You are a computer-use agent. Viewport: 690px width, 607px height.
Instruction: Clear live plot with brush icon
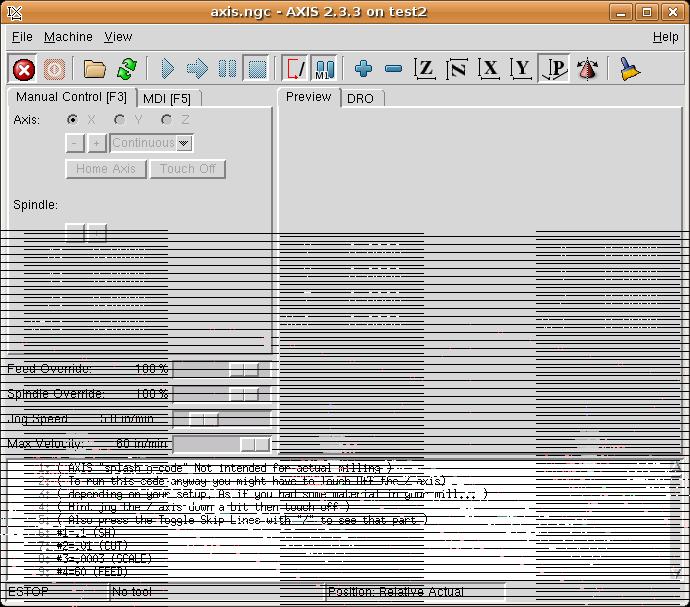coord(629,69)
